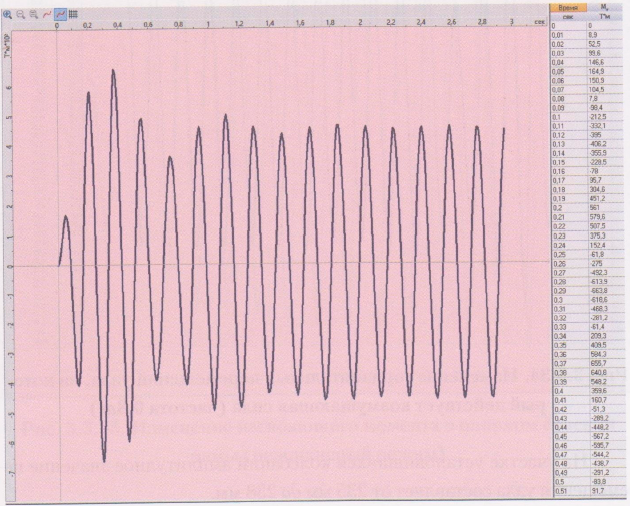Select the value cell '7,8'
630x506 pixels.
[x=605, y=98]
